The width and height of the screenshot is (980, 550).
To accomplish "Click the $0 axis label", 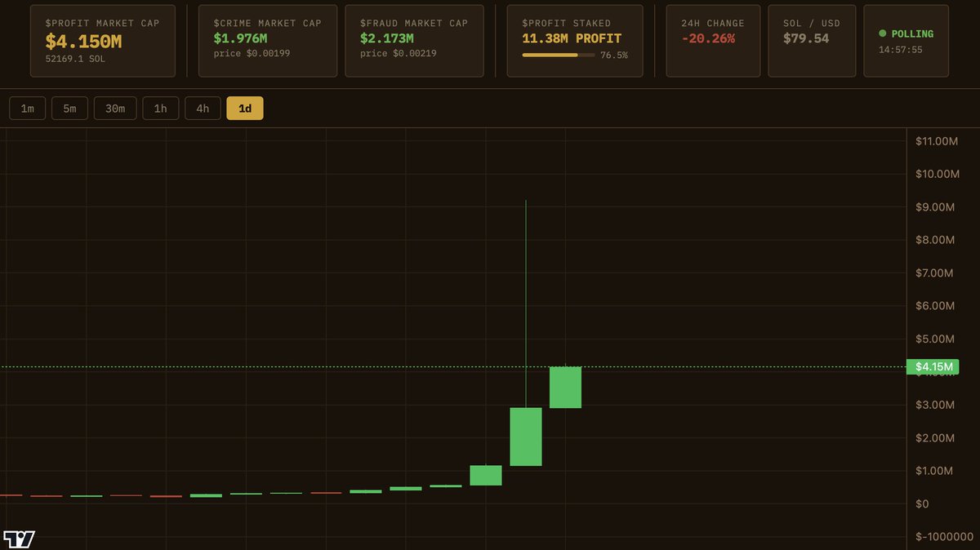I will (x=922, y=504).
